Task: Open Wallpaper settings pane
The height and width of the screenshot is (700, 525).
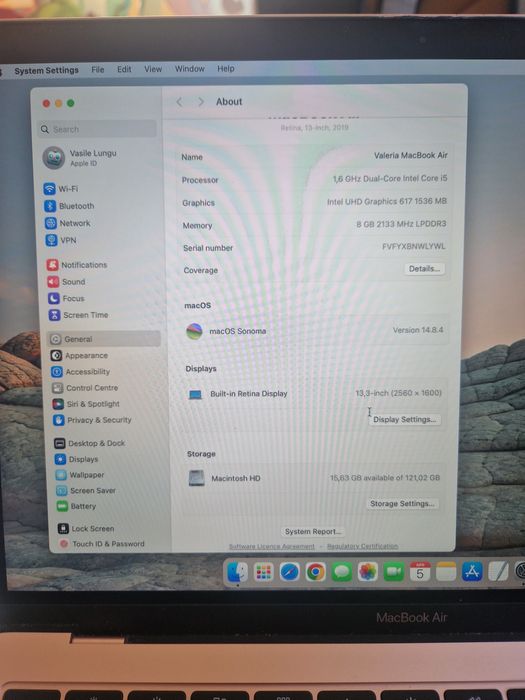Action: point(79,475)
